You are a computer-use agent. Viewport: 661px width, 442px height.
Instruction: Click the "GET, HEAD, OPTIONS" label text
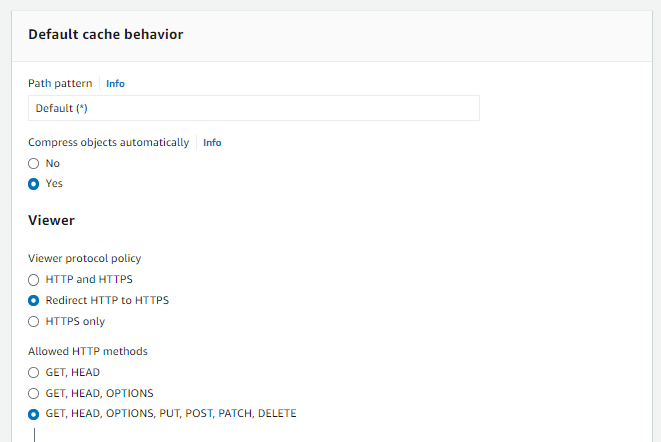pyautogui.click(x=99, y=393)
